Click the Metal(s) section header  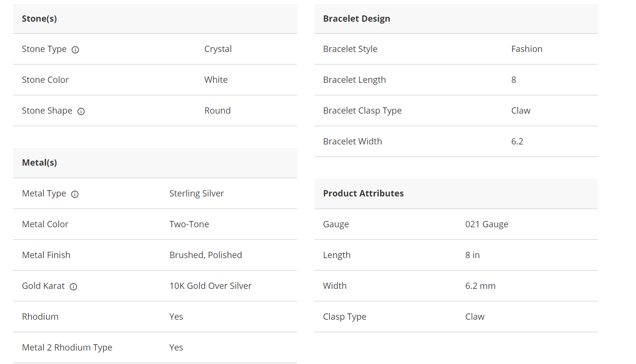coord(39,163)
